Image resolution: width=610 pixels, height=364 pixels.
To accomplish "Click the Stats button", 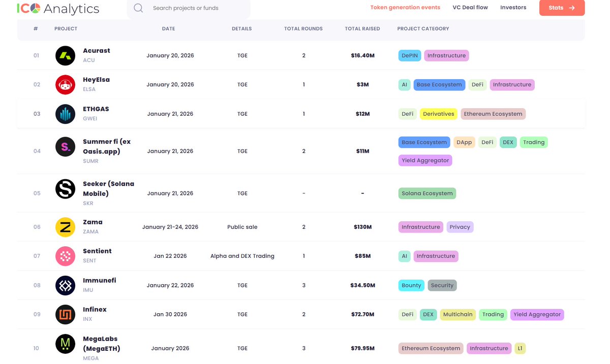I will point(562,8).
